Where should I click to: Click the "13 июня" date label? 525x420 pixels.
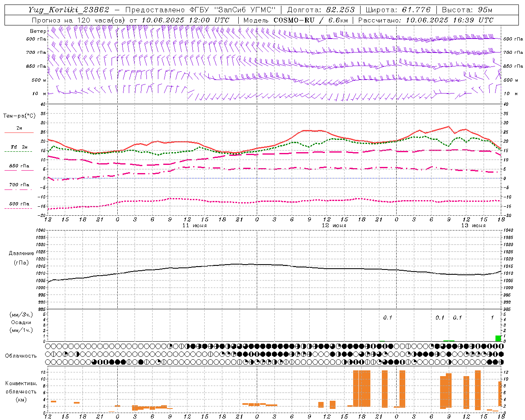pos(473,226)
